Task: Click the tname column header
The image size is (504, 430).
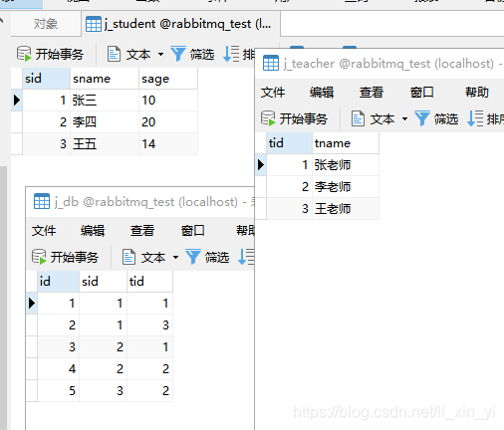Action: point(346,143)
